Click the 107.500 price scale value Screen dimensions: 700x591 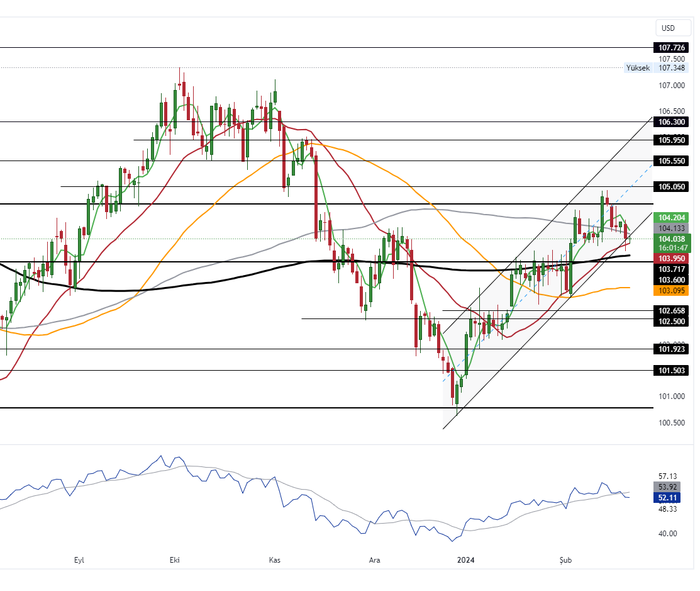tap(672, 59)
